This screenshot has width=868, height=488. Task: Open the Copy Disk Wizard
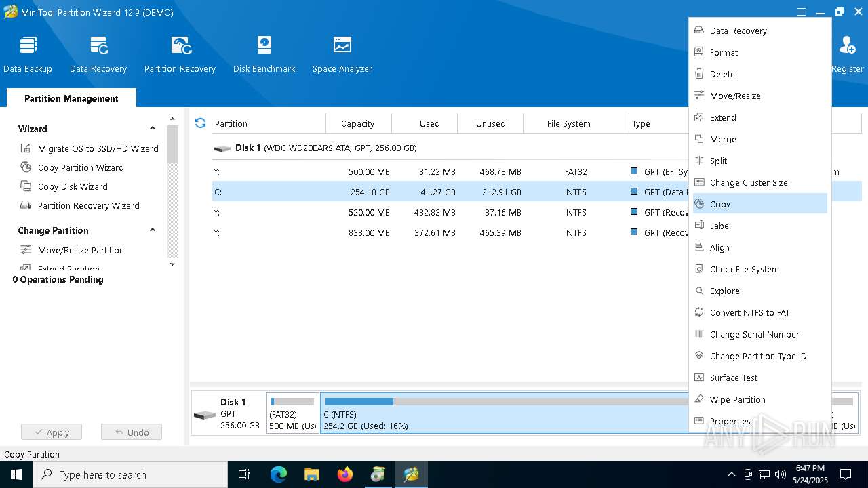tap(64, 186)
